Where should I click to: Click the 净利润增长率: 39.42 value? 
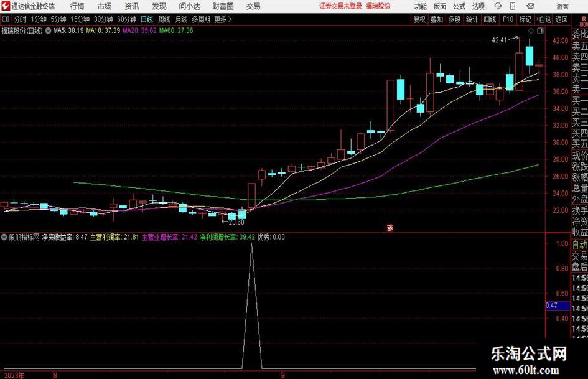coord(227,237)
